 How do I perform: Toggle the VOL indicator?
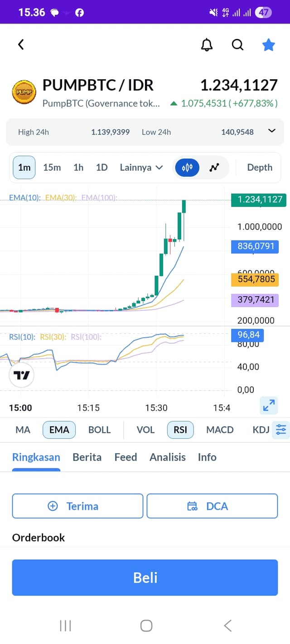145,430
